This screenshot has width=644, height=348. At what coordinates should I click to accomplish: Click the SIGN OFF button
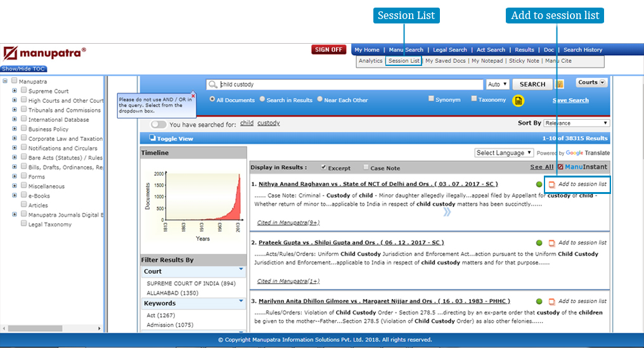tap(328, 49)
